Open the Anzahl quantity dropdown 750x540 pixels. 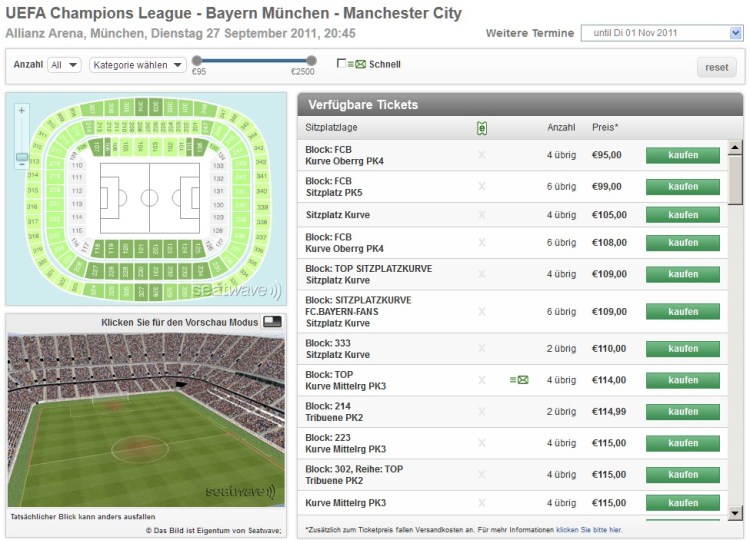pos(65,65)
